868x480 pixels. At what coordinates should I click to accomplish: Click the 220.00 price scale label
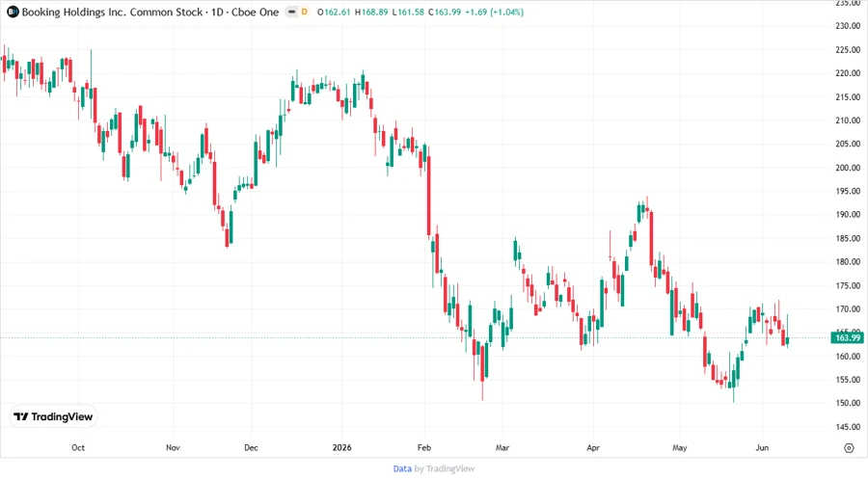(848, 73)
